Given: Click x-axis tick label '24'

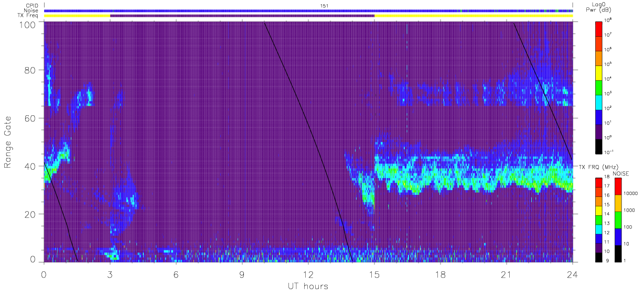Looking at the screenshot, I should (x=572, y=274).
